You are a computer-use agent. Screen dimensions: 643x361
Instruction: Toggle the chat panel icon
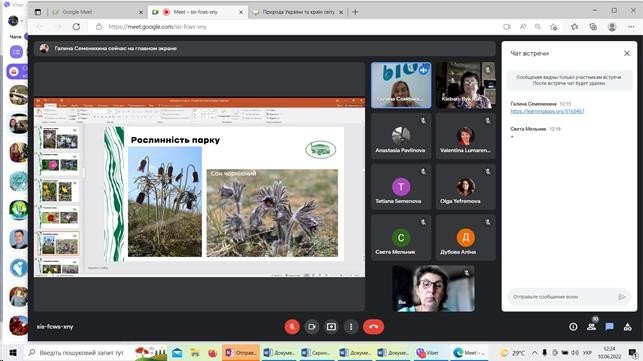609,327
